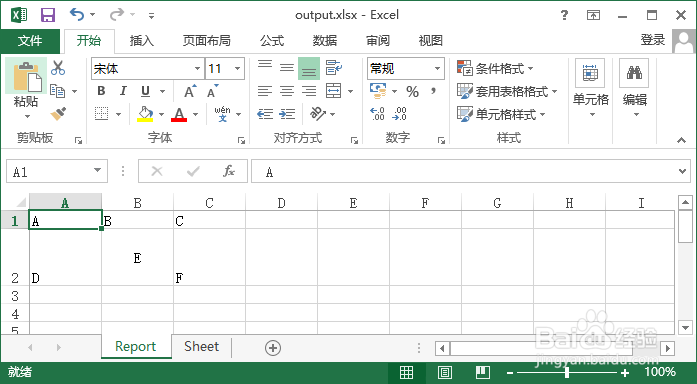Image resolution: width=697 pixels, height=384 pixels.
Task: Open number format dropdown 常规
Action: [437, 68]
